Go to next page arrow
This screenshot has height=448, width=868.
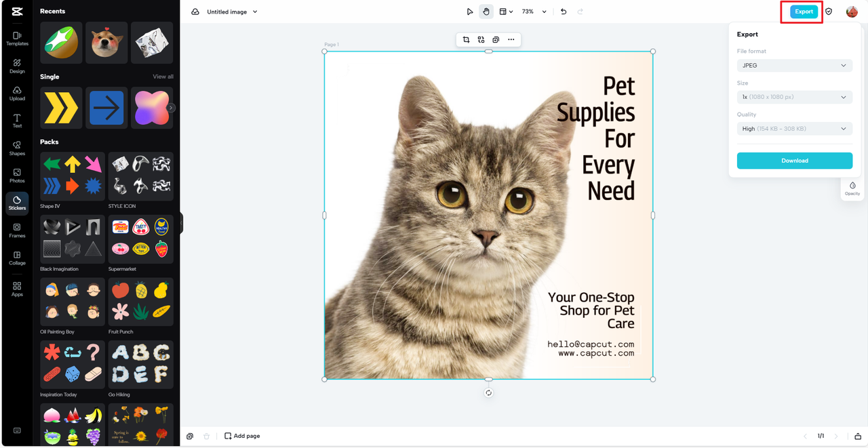[x=836, y=436]
